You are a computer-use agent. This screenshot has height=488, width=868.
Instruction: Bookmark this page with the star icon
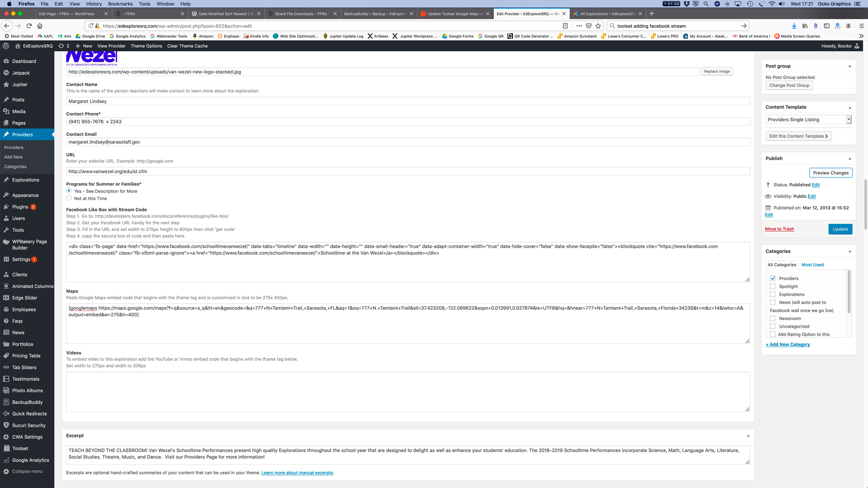pos(598,26)
